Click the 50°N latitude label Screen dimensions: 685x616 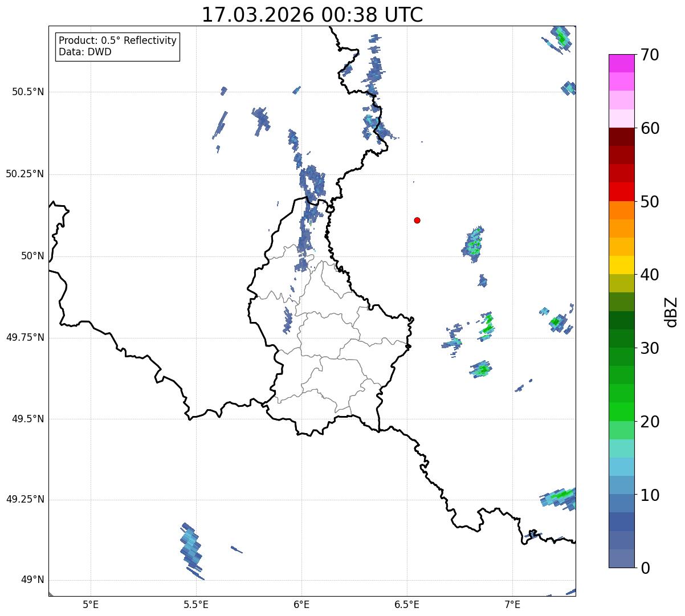click(32, 256)
